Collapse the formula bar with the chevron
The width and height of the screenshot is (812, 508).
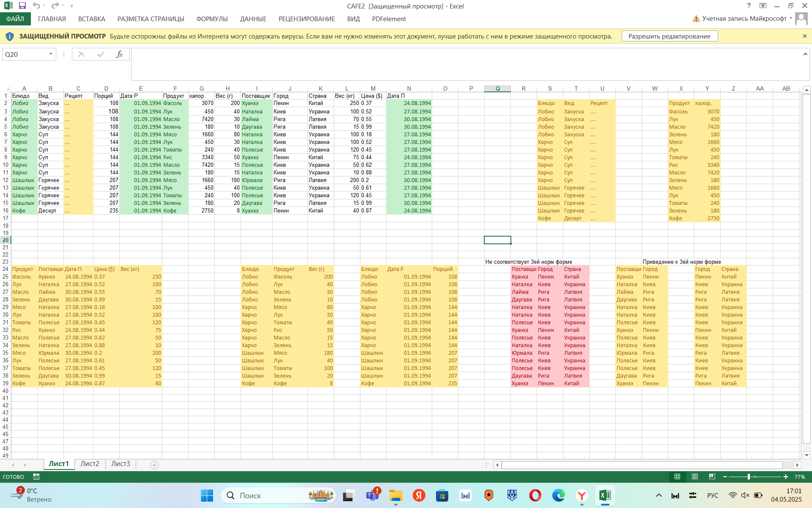click(x=805, y=54)
